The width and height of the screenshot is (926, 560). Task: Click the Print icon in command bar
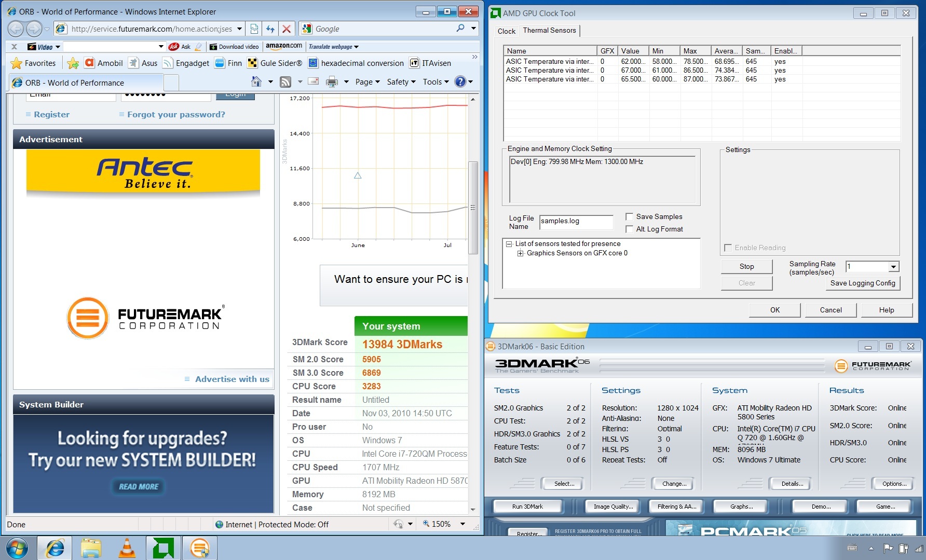coord(332,82)
